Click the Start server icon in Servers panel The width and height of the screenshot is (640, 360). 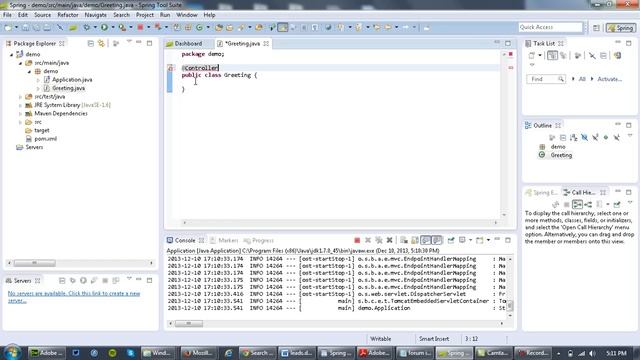[x=83, y=280]
